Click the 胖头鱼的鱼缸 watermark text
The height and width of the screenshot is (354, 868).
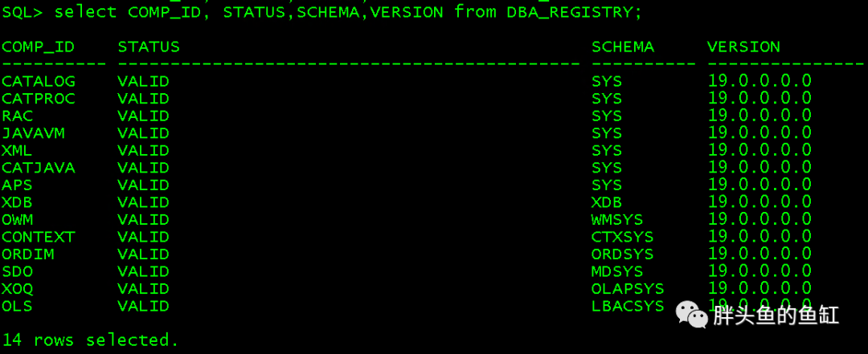click(x=776, y=315)
